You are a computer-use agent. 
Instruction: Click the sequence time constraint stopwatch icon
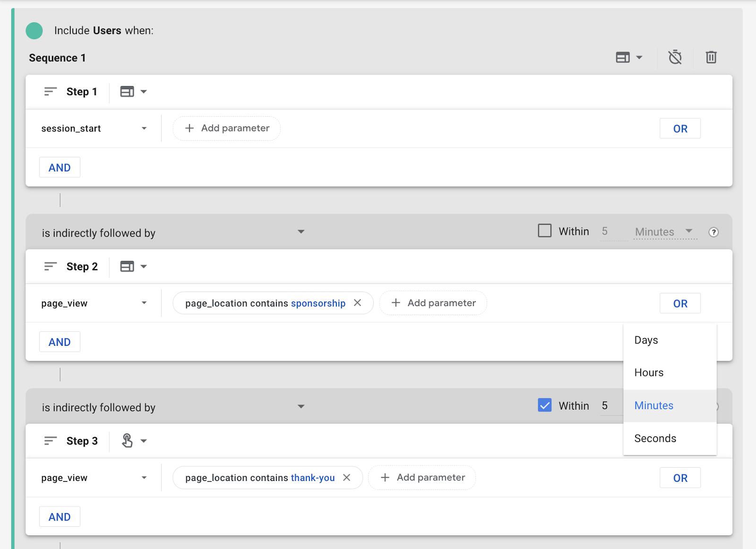675,58
